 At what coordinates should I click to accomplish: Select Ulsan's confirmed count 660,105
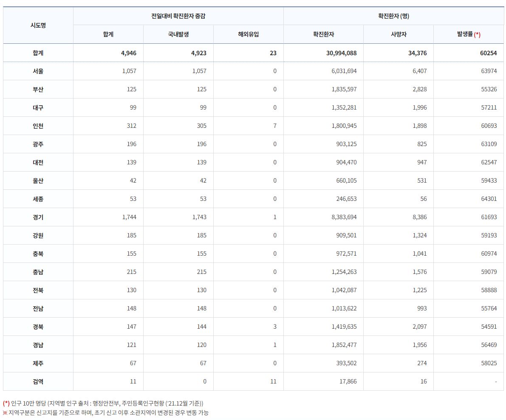coord(346,180)
